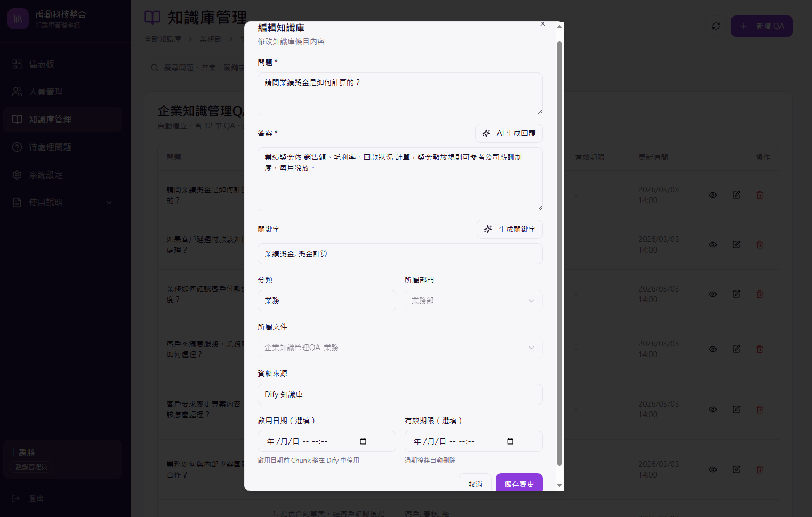Viewport: 812px width, 517px height.
Task: Open the 所屬部門 dropdown showing 業務部
Action: (x=473, y=301)
